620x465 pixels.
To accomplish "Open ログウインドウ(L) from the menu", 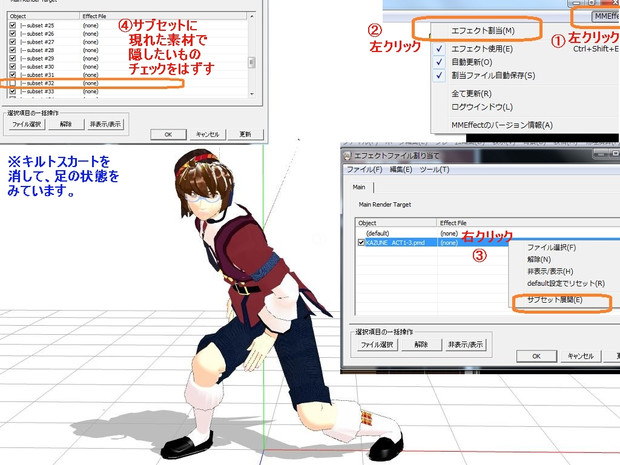I will (x=482, y=107).
